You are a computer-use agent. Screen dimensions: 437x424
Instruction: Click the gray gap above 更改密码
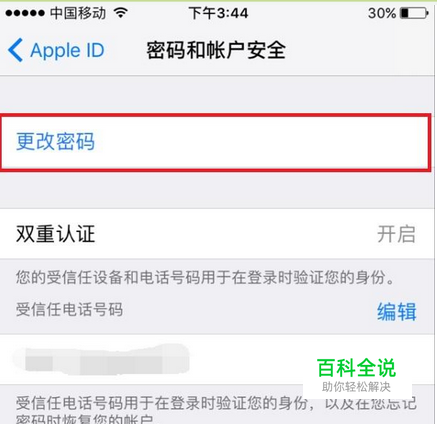pos(217,95)
